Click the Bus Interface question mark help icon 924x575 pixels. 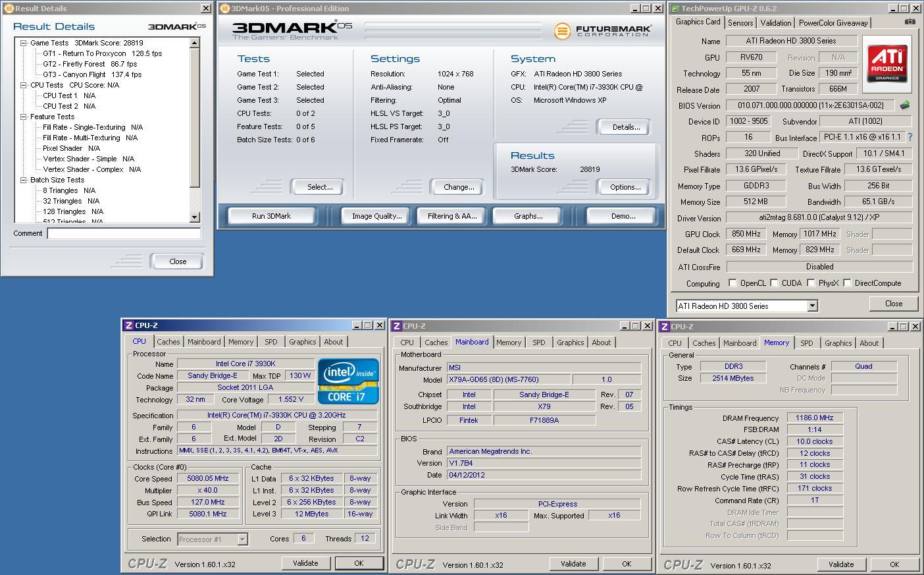point(910,137)
